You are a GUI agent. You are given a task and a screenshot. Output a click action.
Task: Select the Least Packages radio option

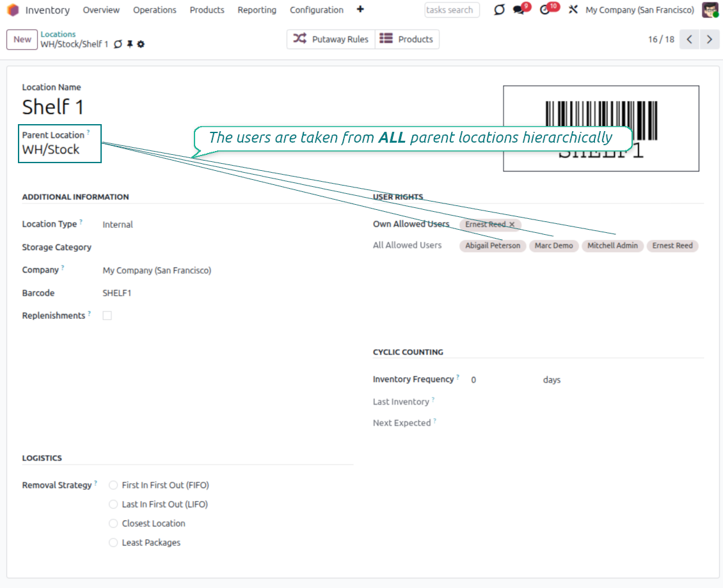[113, 543]
